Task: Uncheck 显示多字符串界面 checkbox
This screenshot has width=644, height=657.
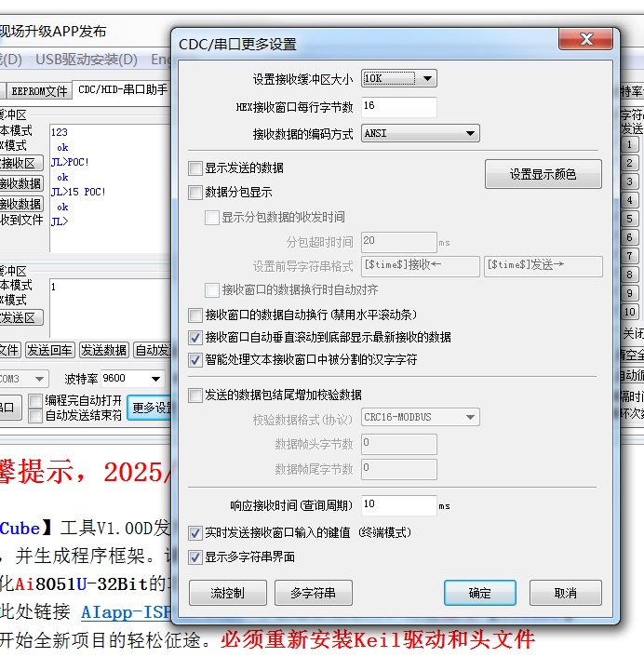Action: coord(195,557)
